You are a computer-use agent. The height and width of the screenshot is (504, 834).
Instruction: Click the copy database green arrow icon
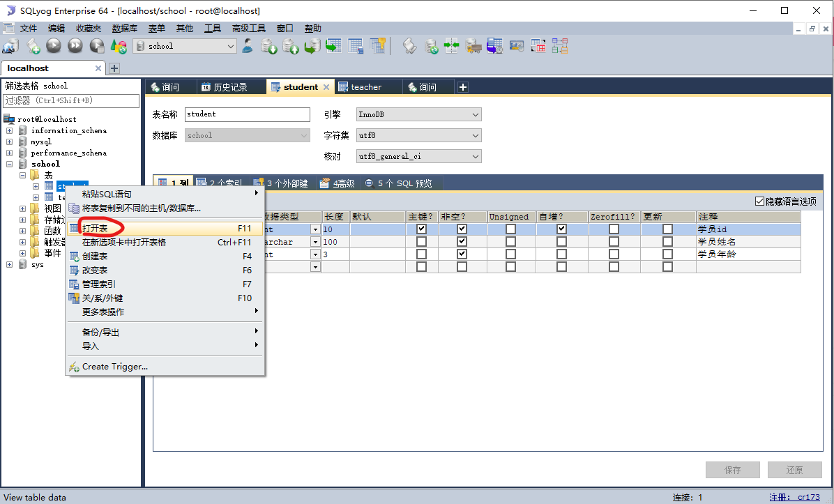tap(312, 46)
